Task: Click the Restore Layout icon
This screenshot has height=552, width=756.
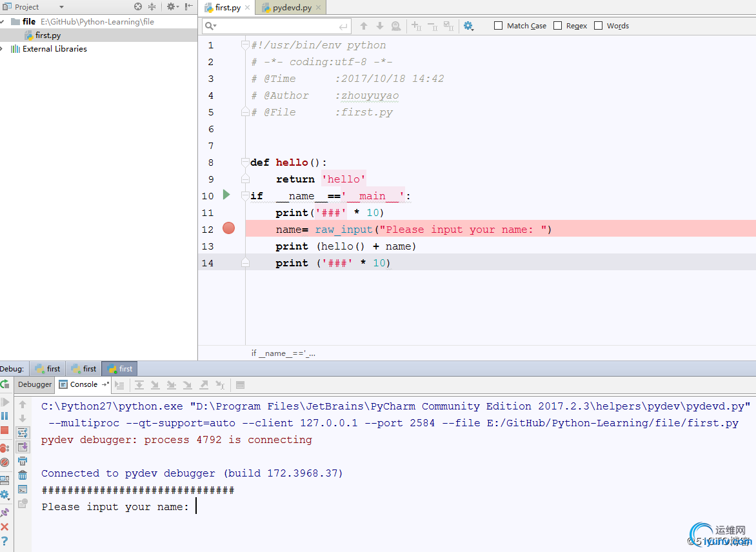Action: pyautogui.click(x=5, y=480)
